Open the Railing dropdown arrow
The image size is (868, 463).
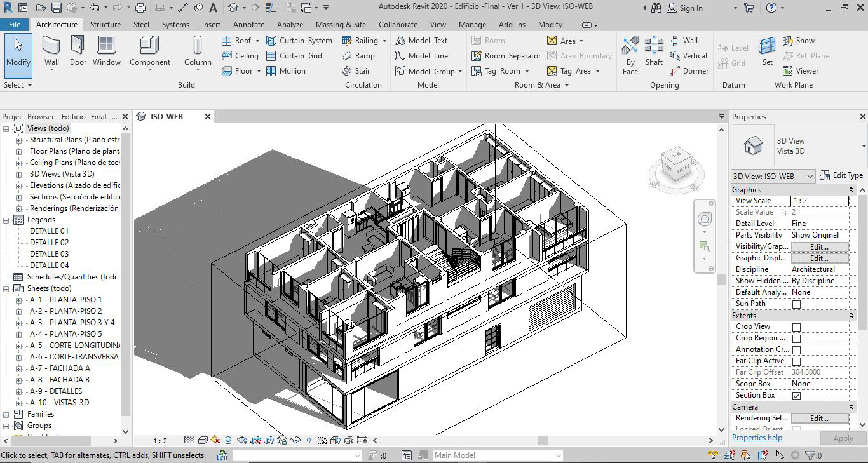click(384, 41)
